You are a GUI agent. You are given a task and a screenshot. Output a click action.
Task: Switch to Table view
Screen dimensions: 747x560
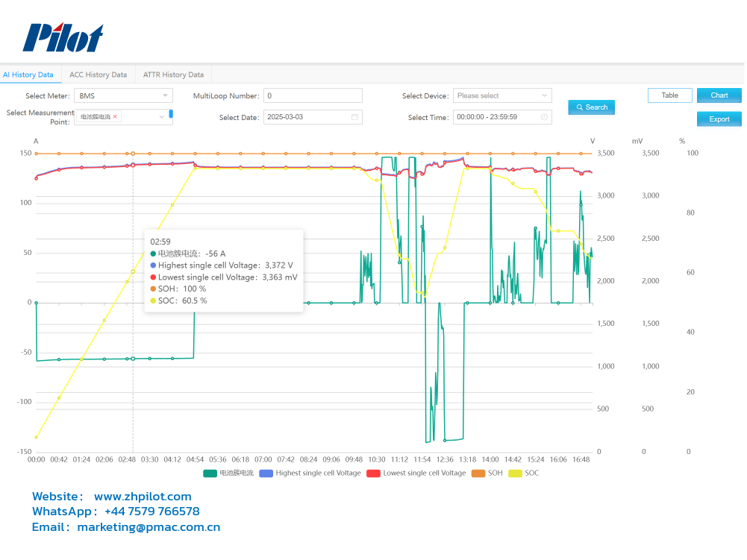tap(670, 95)
